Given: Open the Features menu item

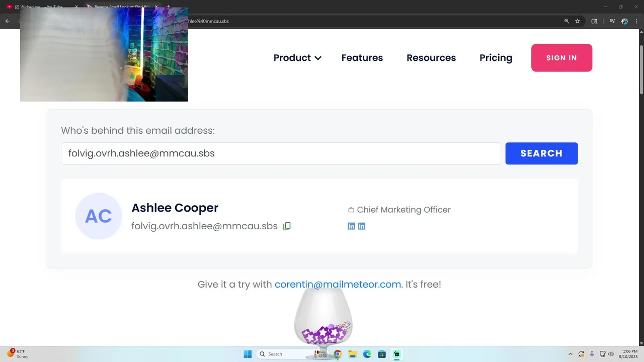Looking at the screenshot, I should pyautogui.click(x=362, y=58).
